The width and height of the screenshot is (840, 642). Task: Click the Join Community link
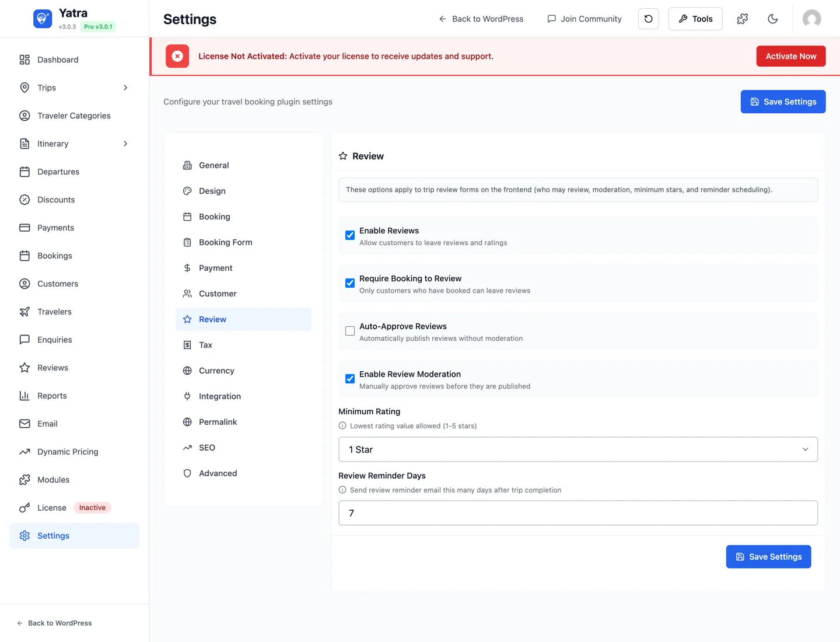tap(584, 19)
